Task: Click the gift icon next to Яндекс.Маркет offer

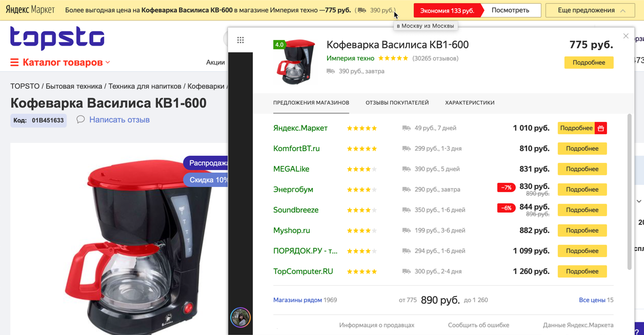Action: point(601,128)
